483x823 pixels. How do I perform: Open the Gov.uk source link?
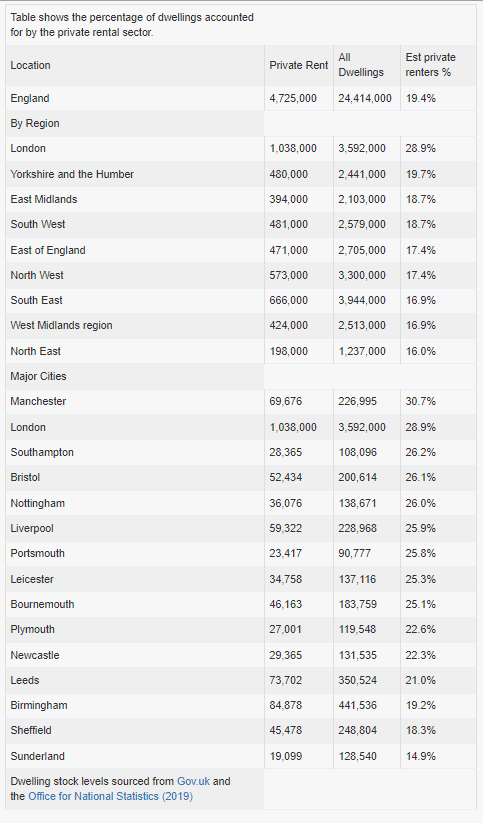pyautogui.click(x=193, y=781)
